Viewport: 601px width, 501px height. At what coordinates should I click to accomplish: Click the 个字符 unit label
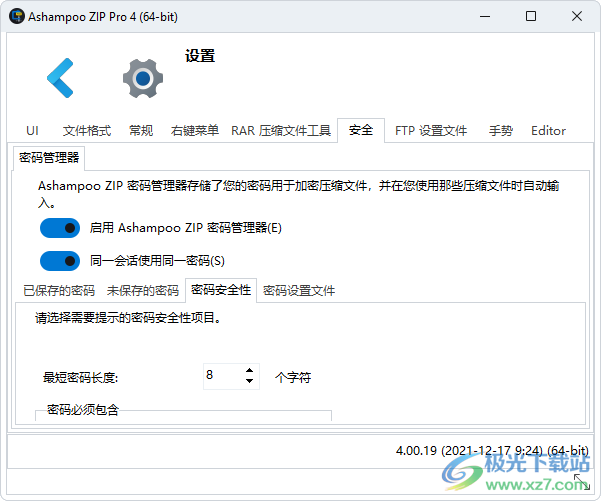click(x=293, y=378)
